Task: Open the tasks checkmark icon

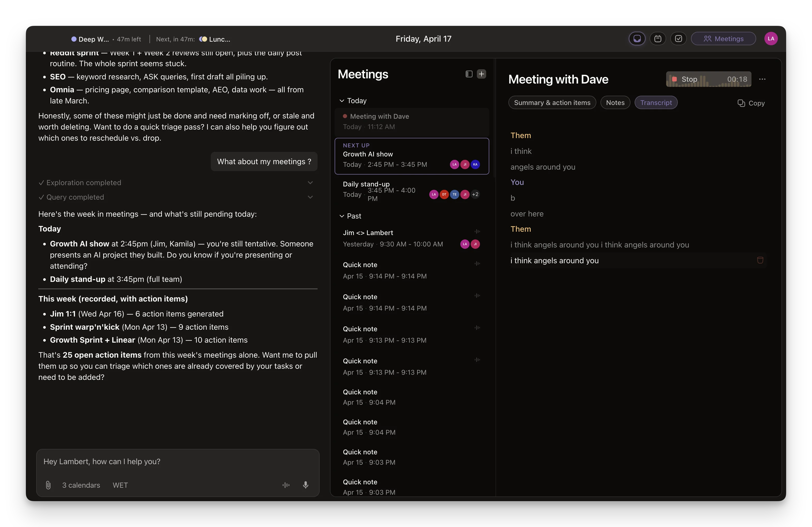Action: coord(678,39)
